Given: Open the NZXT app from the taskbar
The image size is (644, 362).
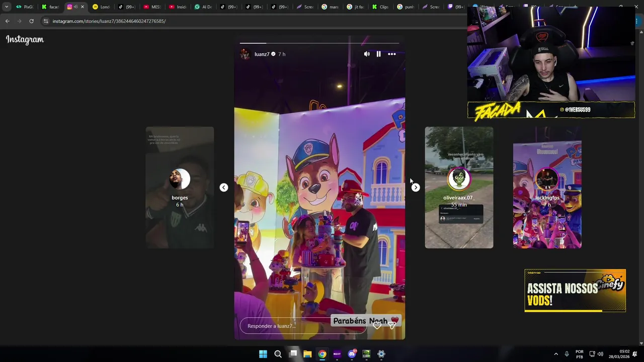Looking at the screenshot, I should tap(337, 354).
